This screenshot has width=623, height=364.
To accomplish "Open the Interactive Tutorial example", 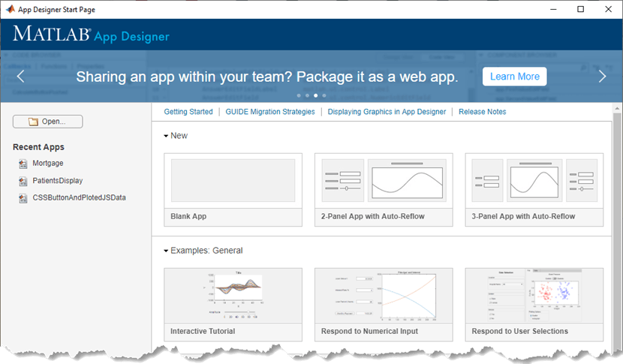I will coord(233,305).
